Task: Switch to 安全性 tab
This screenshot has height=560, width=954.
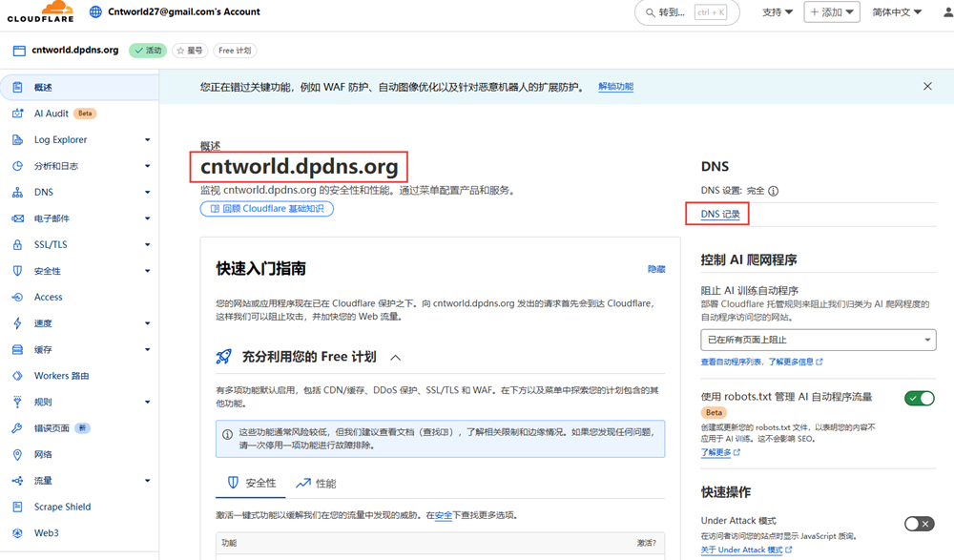Action: click(x=251, y=483)
